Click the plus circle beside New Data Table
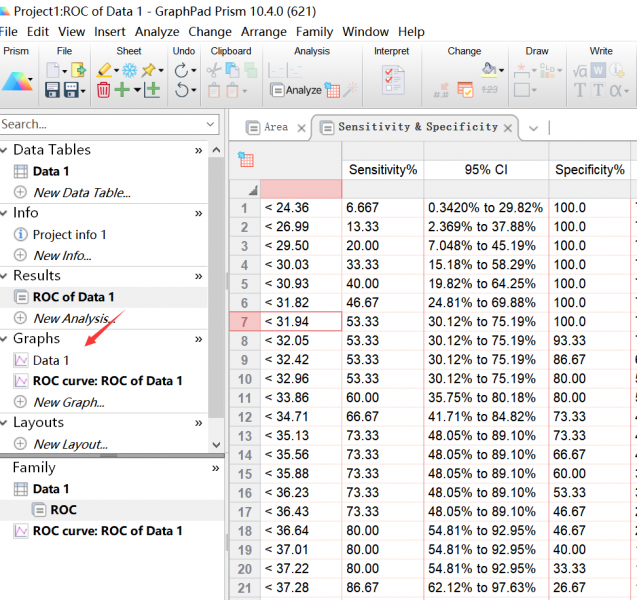 20,192
